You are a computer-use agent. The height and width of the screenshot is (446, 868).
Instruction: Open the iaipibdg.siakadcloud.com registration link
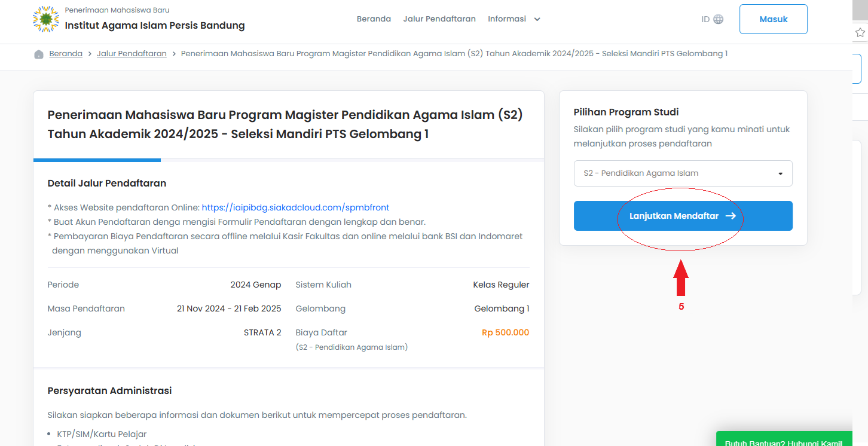(x=295, y=207)
